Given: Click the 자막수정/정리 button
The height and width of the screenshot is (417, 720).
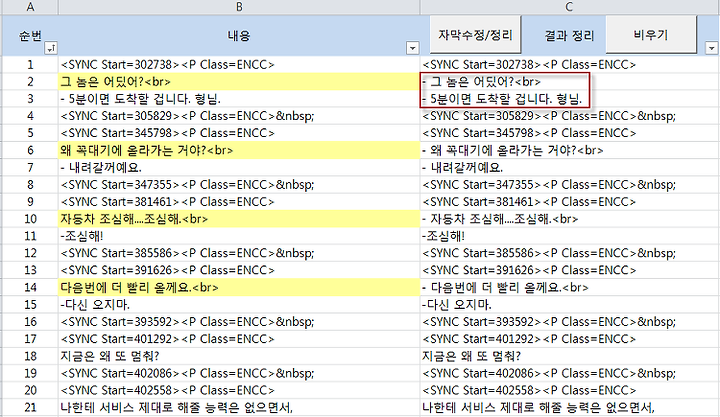Looking at the screenshot, I should tap(475, 34).
